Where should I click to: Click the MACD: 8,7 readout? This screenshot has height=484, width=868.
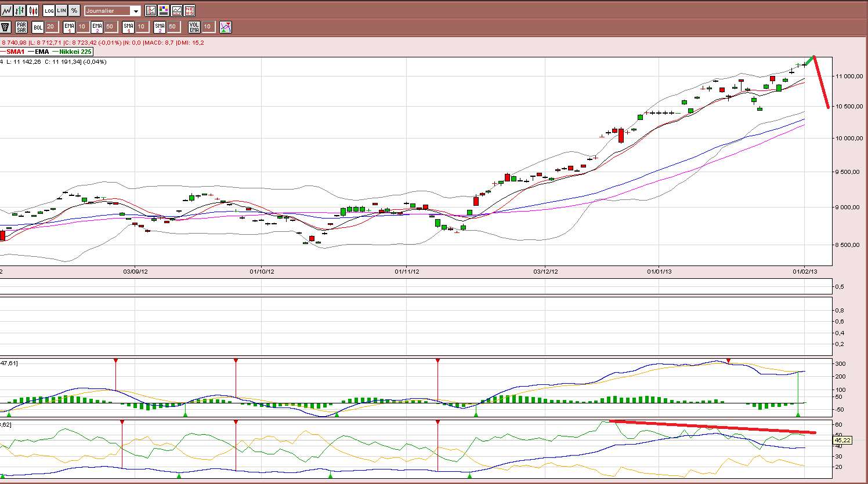point(158,42)
